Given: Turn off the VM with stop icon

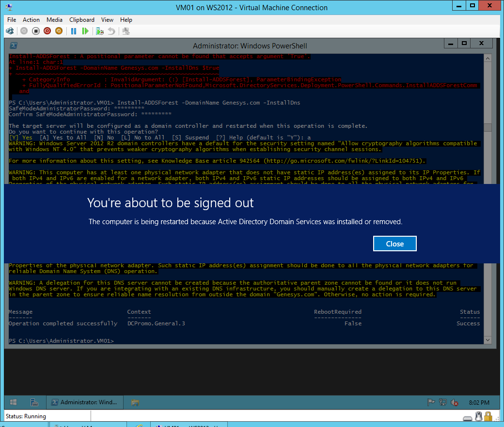Looking at the screenshot, I should tap(36, 31).
